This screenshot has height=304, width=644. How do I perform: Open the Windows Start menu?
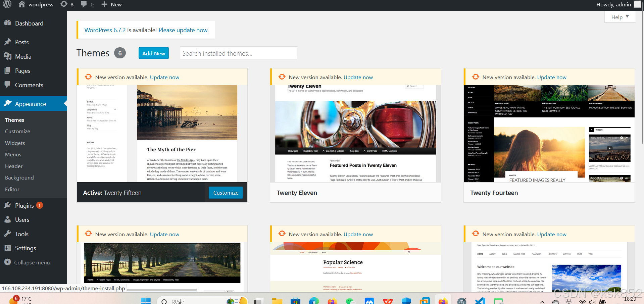146,301
